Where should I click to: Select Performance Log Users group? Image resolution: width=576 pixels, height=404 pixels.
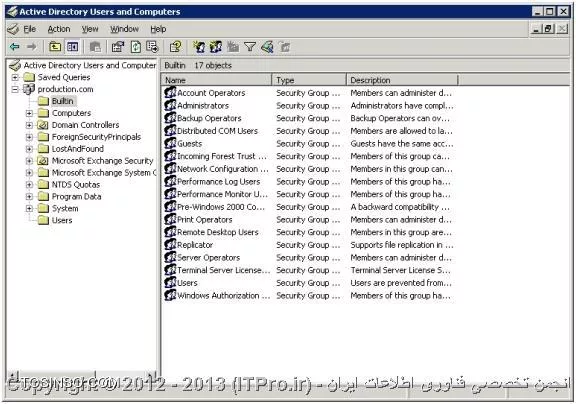(x=219, y=181)
